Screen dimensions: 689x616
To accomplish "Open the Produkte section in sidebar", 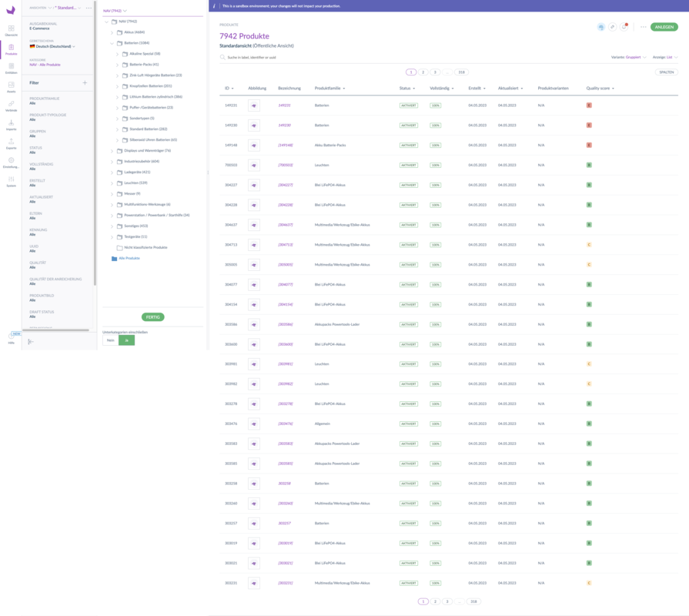I will pyautogui.click(x=11, y=49).
